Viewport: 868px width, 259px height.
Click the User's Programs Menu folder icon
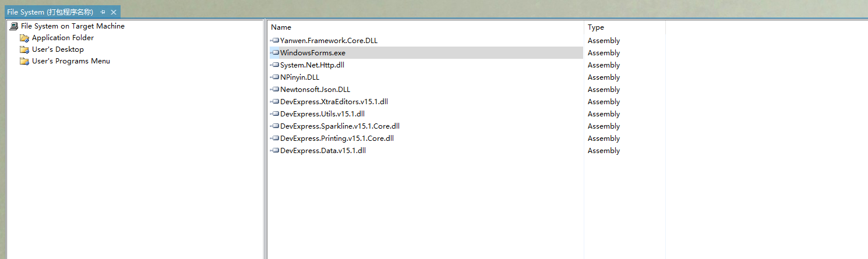coord(24,61)
